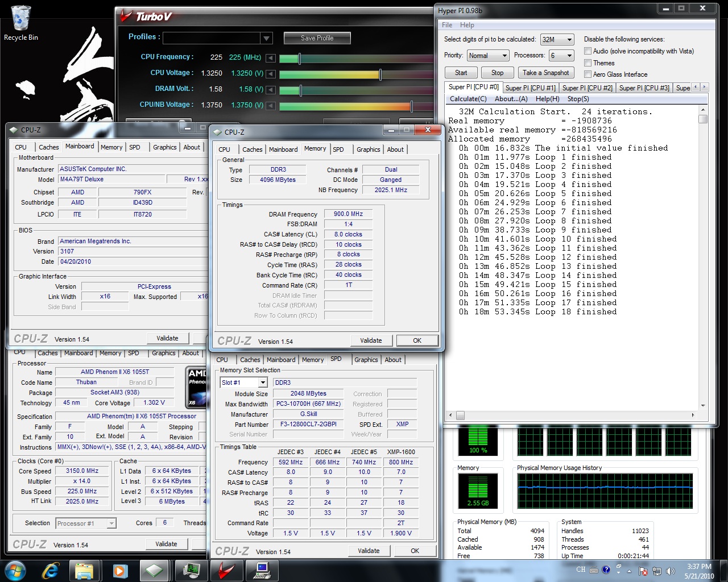Viewport: 728px width, 582px height.
Task: Click Stop(S) in the Super PI menu
Action: [578, 99]
